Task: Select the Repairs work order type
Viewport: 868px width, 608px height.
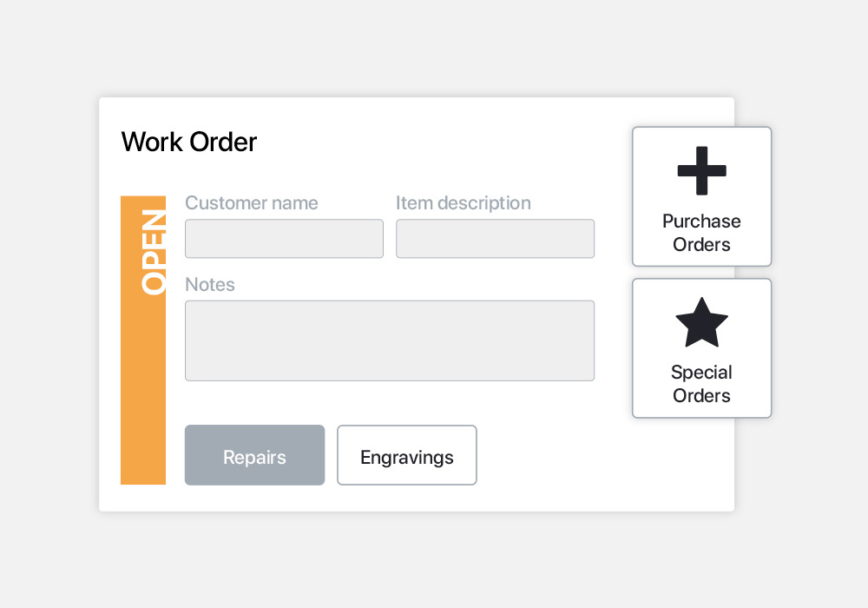Action: click(254, 455)
